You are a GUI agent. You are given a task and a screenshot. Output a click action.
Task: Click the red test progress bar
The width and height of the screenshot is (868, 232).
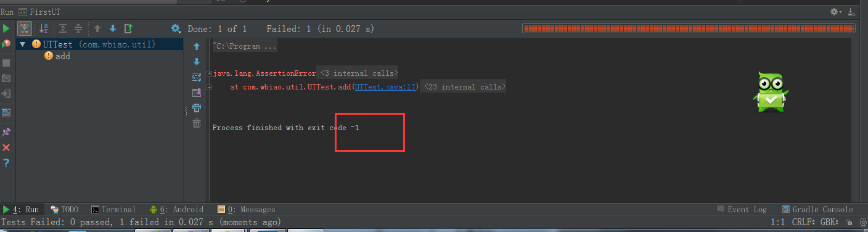click(x=689, y=28)
